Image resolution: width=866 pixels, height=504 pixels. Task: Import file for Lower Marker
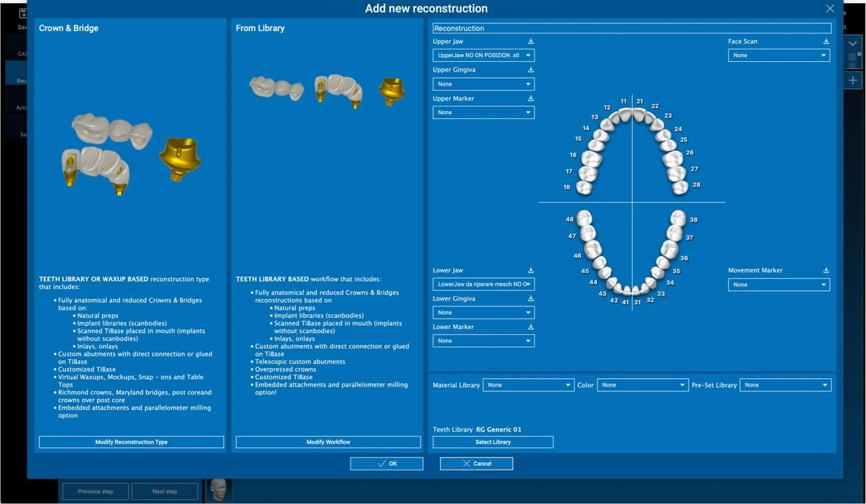(530, 327)
